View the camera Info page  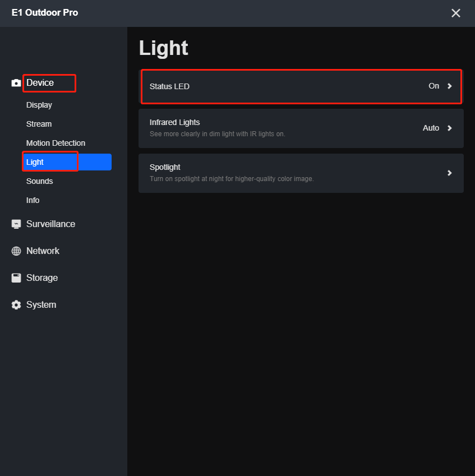[33, 200]
